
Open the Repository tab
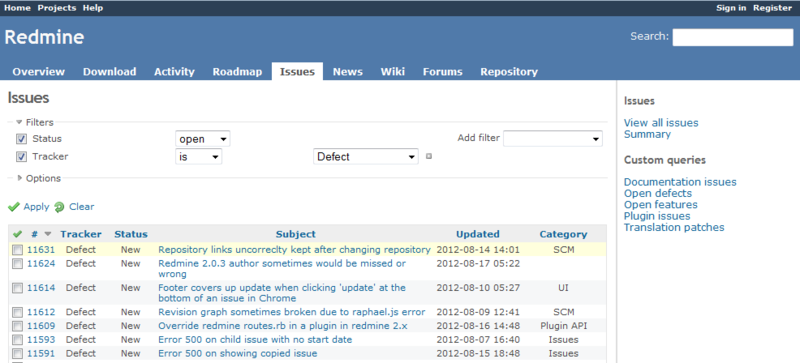click(509, 71)
